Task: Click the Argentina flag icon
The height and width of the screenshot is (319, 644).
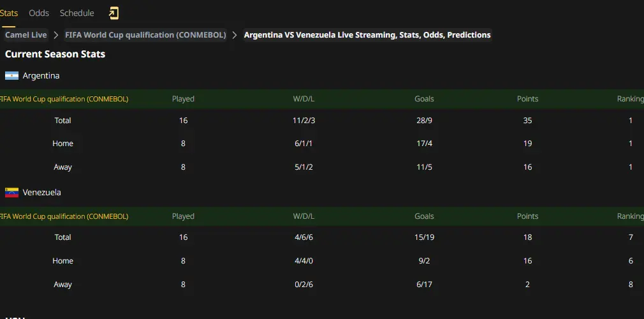Action: [x=11, y=76]
